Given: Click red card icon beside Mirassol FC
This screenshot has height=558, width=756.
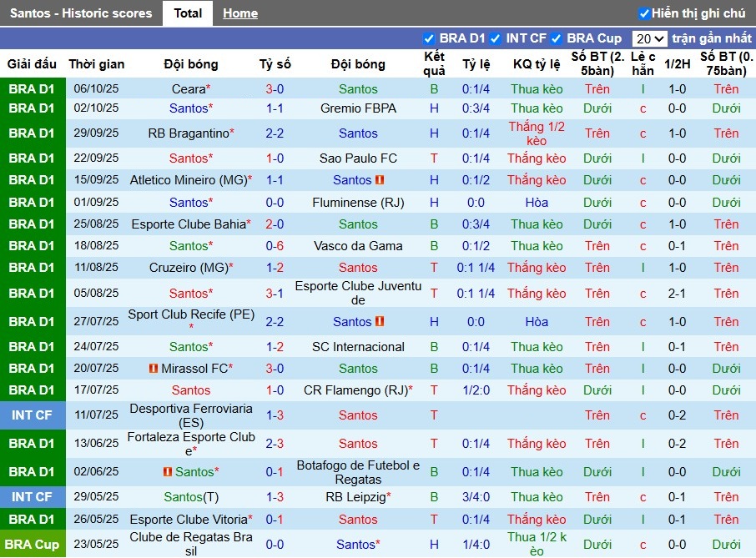Looking at the screenshot, I should pyautogui.click(x=153, y=369).
